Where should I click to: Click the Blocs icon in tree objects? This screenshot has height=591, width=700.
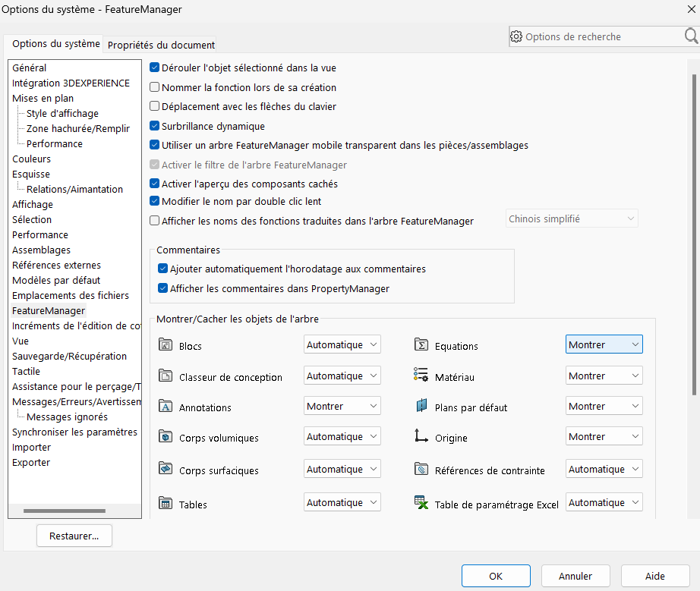click(x=166, y=345)
